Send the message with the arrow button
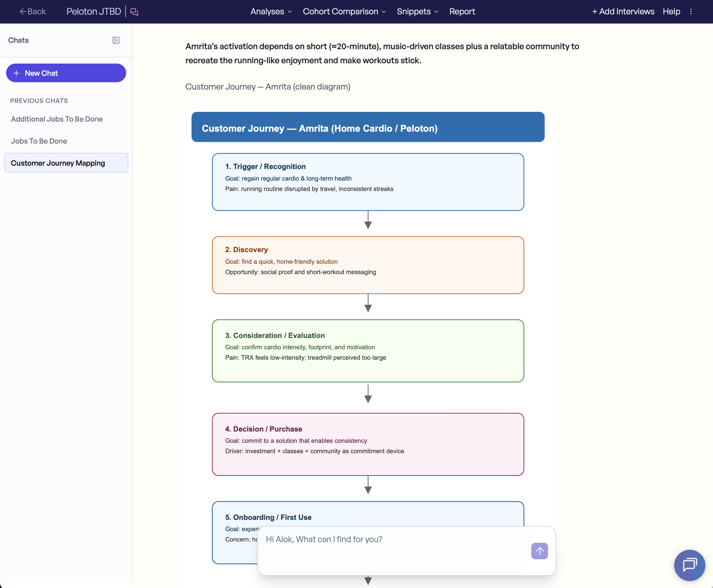Viewport: 713px width, 588px height. (x=540, y=551)
